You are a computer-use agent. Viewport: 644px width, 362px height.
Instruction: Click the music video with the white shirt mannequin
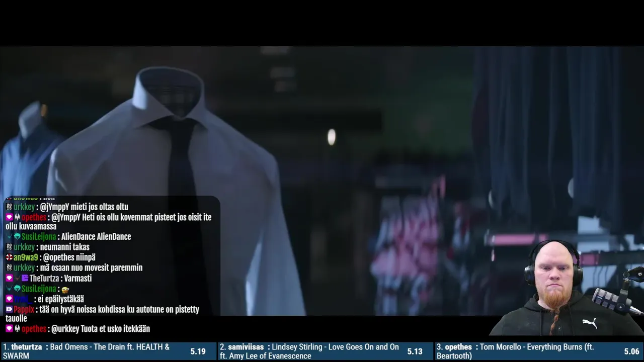[x=322, y=181]
